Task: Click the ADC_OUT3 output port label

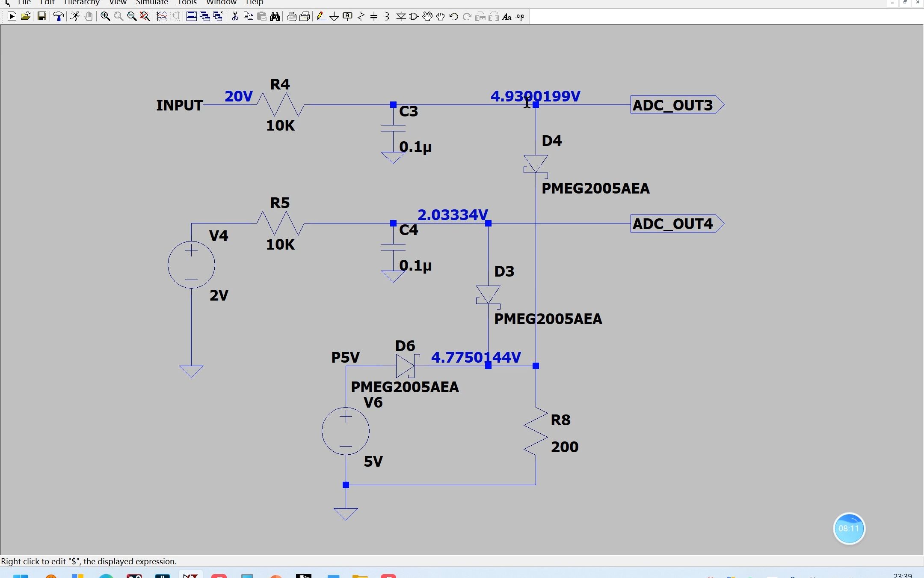Action: [677, 105]
